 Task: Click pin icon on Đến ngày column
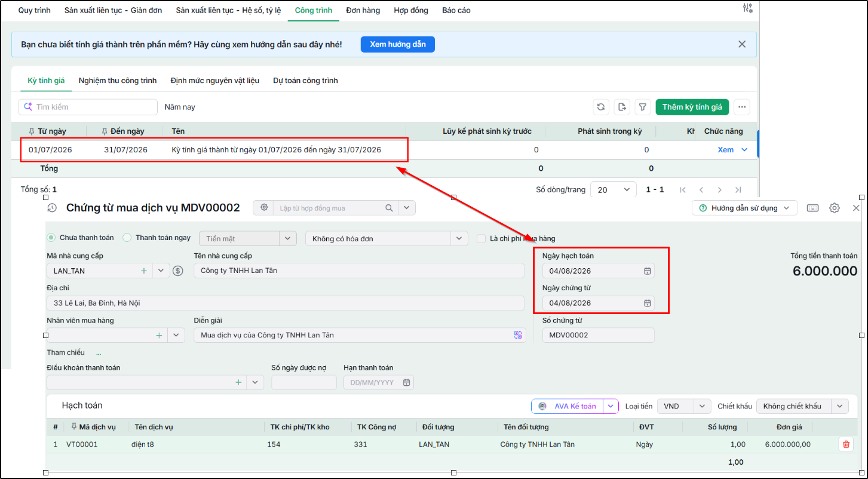coord(105,131)
